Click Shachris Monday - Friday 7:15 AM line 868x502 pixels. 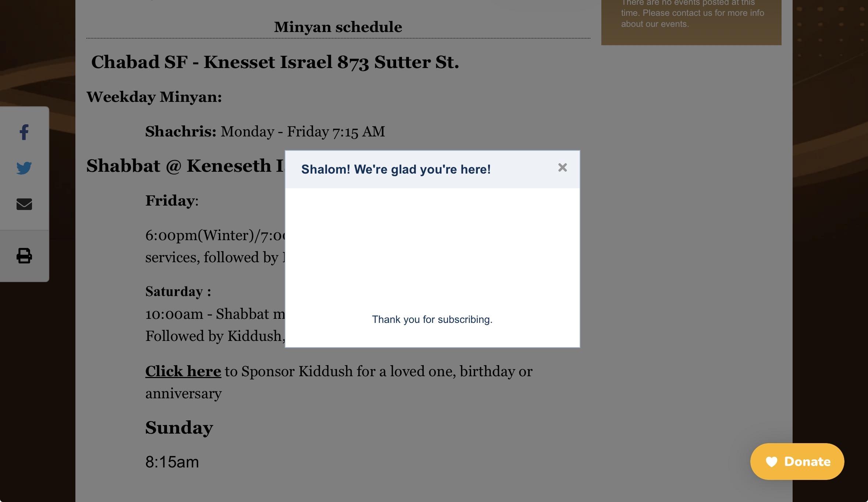pos(265,132)
